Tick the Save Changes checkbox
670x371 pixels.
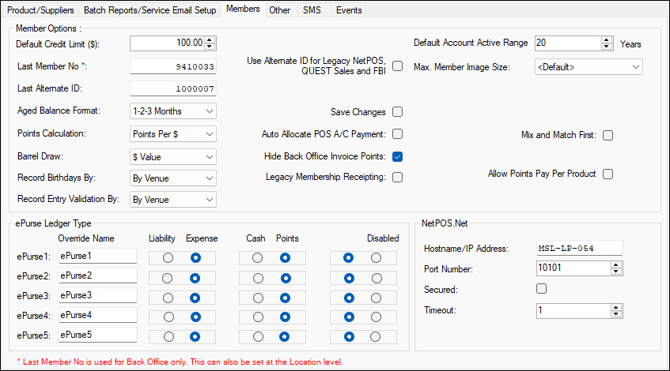coord(397,112)
